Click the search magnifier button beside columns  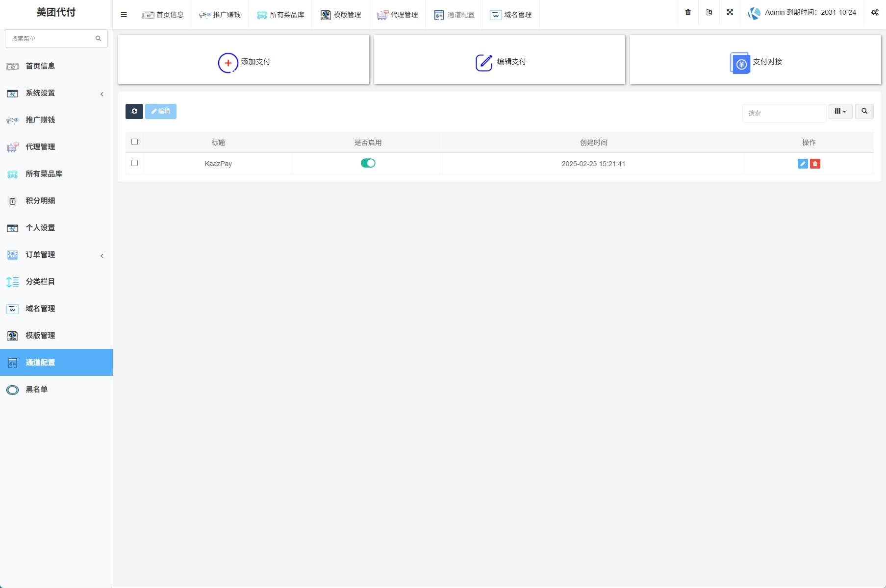[x=864, y=111]
